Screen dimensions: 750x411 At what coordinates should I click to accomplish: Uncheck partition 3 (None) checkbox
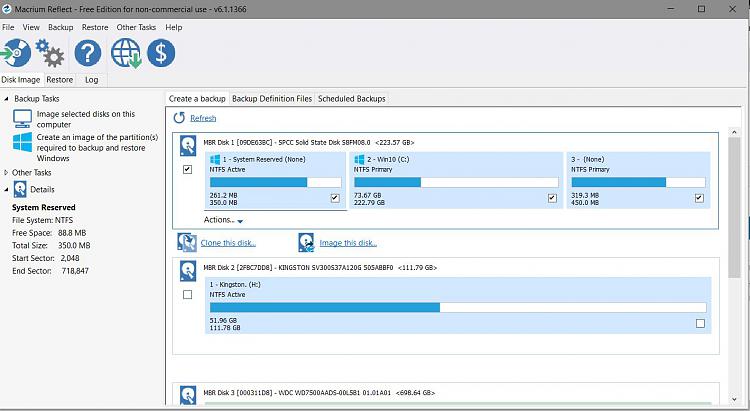699,198
